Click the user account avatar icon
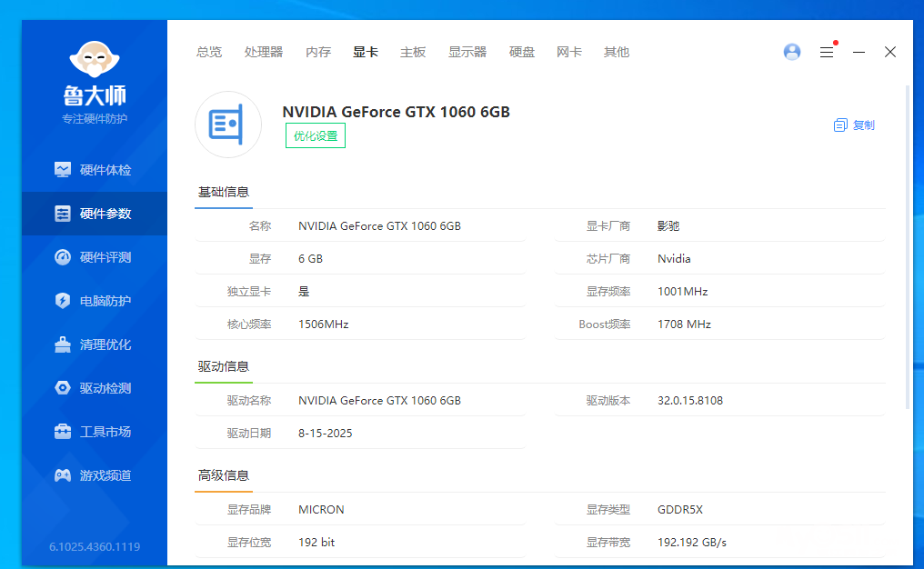Viewport: 924px width, 569px height. [x=792, y=52]
